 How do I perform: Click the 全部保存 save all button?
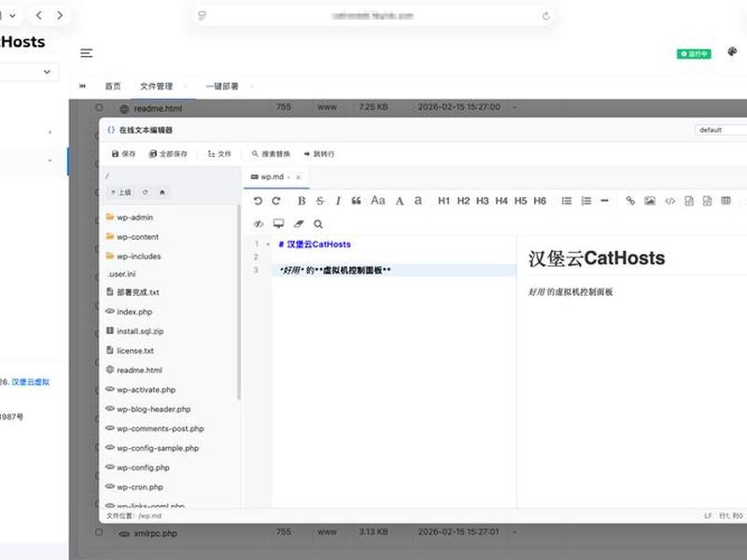(x=168, y=154)
